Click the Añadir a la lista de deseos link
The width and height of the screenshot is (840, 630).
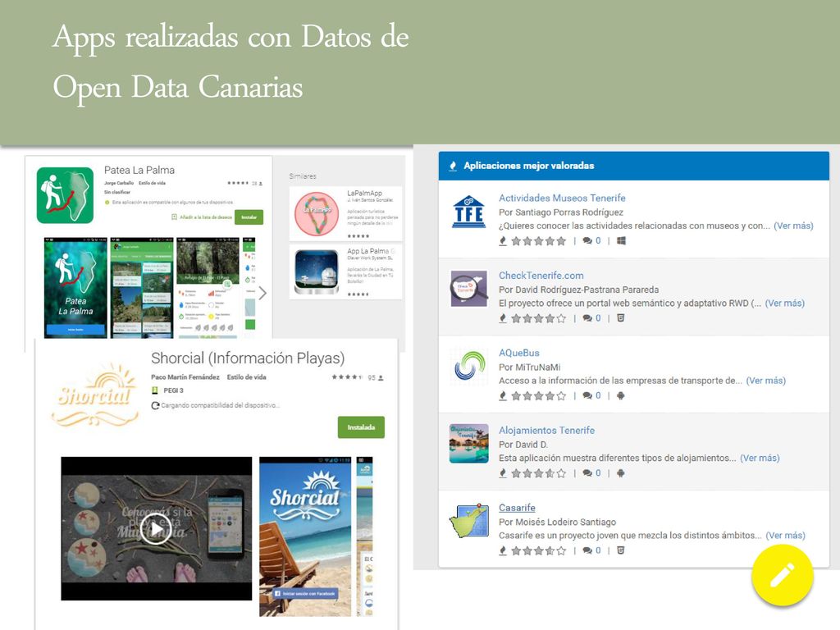206,217
